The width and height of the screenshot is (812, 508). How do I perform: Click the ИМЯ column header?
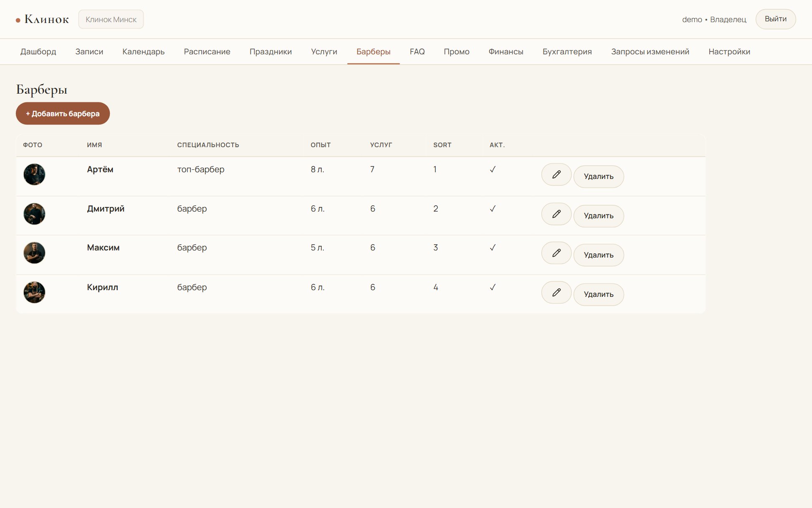(x=94, y=145)
